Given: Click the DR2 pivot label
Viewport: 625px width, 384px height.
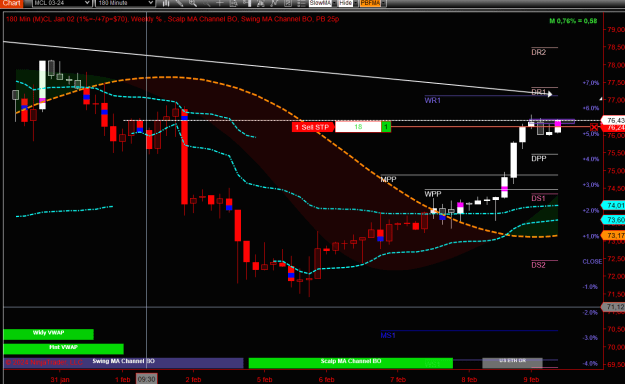Looking at the screenshot, I should tap(539, 52).
